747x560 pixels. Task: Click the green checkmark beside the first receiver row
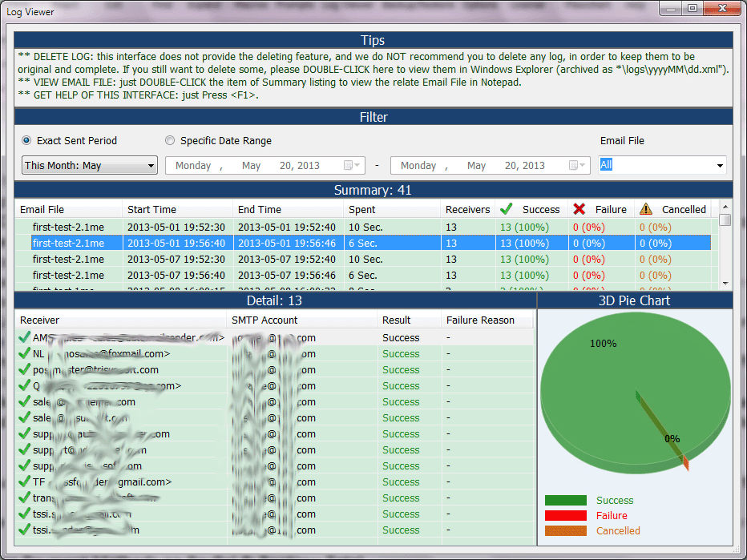(24, 338)
